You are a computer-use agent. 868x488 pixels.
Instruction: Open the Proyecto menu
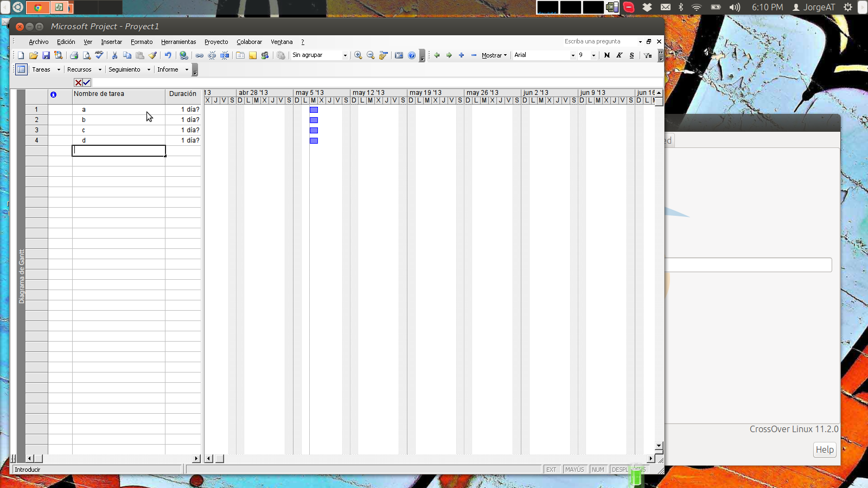(216, 42)
